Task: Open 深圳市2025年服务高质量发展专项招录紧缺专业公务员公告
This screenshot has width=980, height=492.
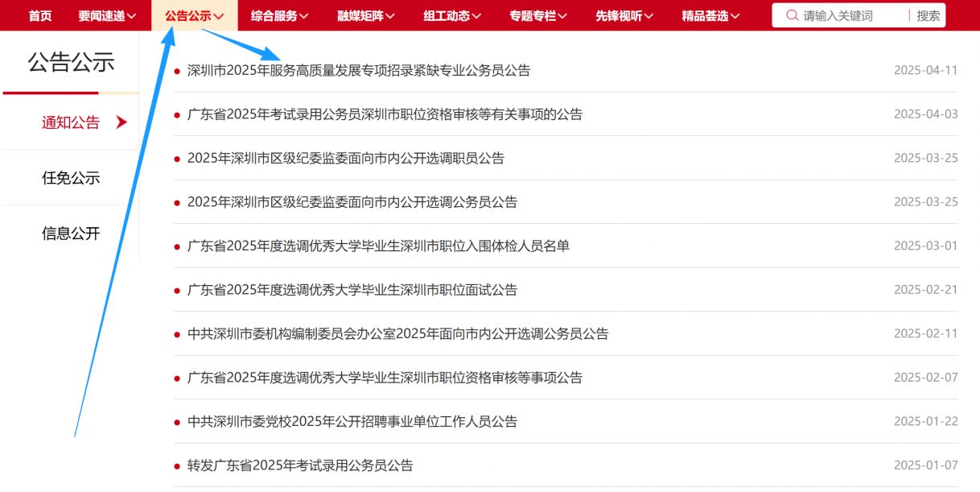Action: pos(359,70)
